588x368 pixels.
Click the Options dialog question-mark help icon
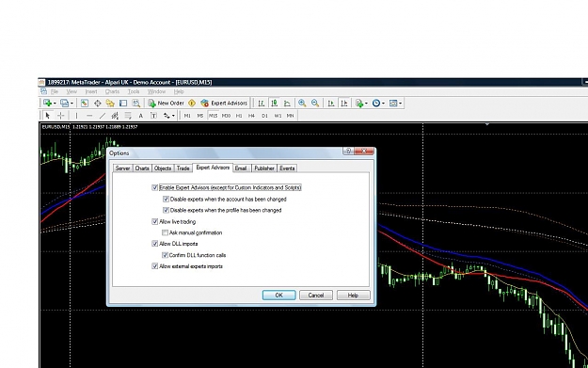348,151
